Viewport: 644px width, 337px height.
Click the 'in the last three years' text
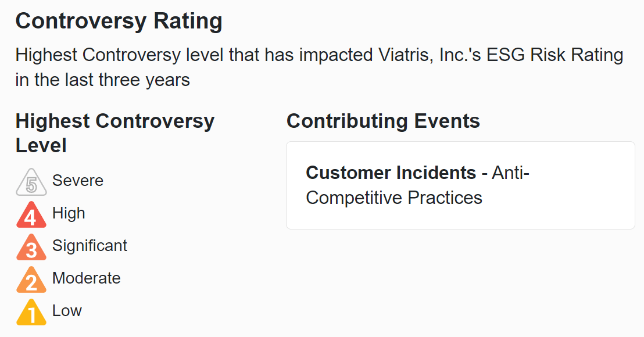103,80
